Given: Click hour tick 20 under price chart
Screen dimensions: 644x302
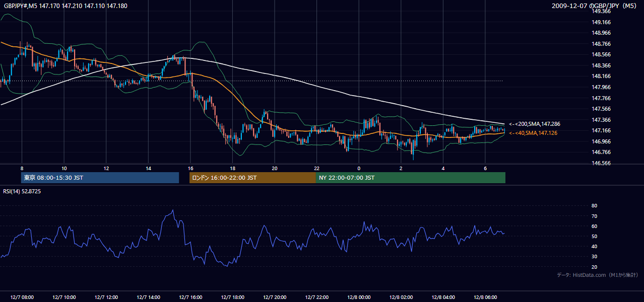Looking at the screenshot, I should point(274,168).
